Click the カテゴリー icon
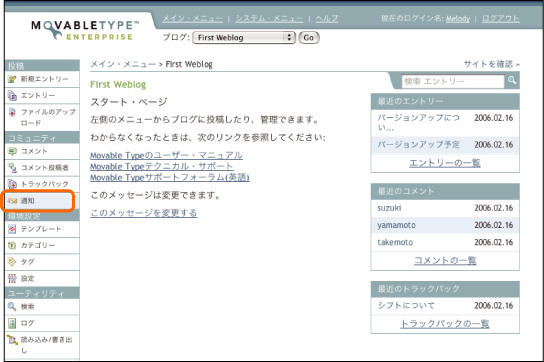Screen dimensions: 544x362 point(12,245)
